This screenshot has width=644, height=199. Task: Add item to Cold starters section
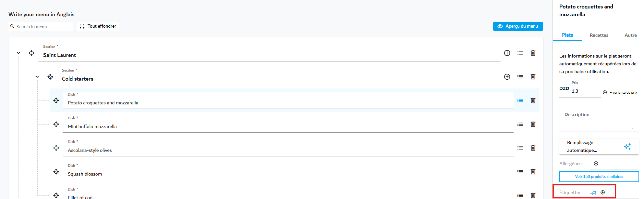click(x=507, y=77)
